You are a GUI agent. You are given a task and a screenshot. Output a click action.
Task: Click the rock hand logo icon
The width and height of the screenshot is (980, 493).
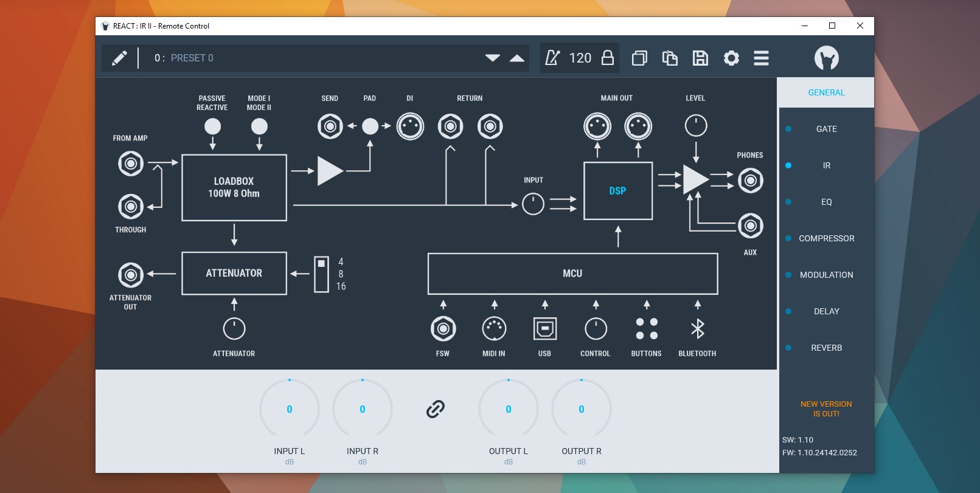pyautogui.click(x=827, y=58)
